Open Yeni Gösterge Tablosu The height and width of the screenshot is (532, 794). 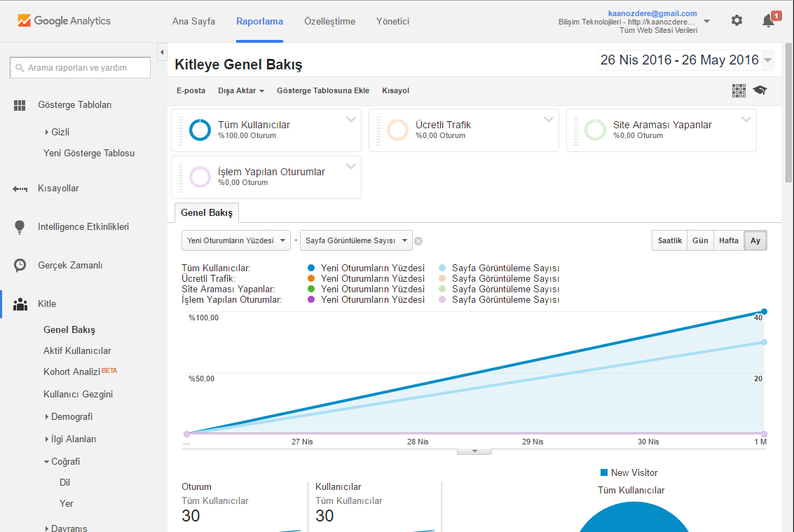(x=89, y=154)
